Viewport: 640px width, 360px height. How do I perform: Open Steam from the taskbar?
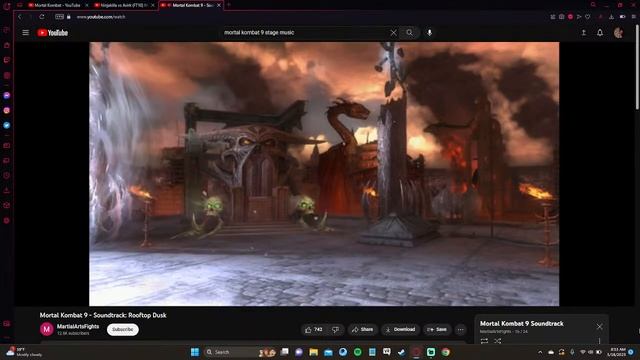pos(401,352)
